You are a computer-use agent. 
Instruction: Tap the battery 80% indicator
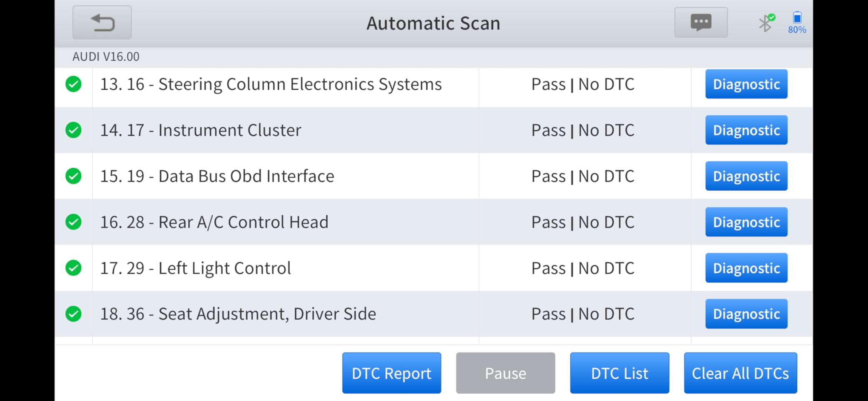pyautogui.click(x=797, y=23)
